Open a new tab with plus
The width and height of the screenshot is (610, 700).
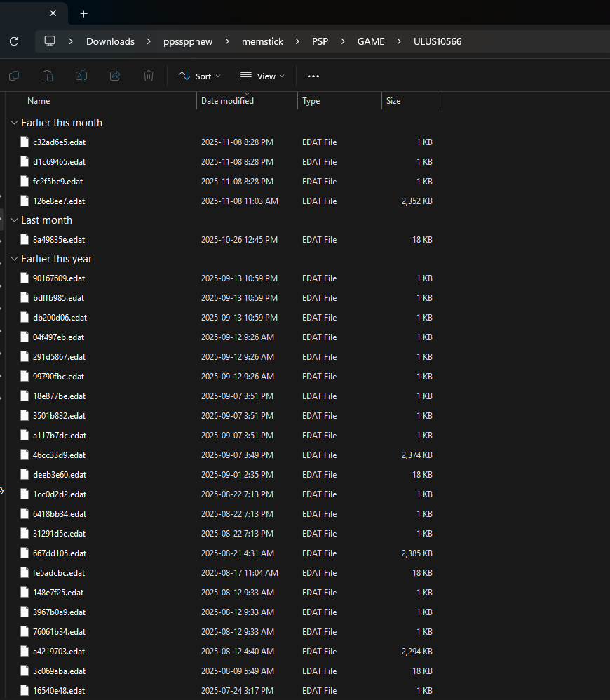pos(84,14)
